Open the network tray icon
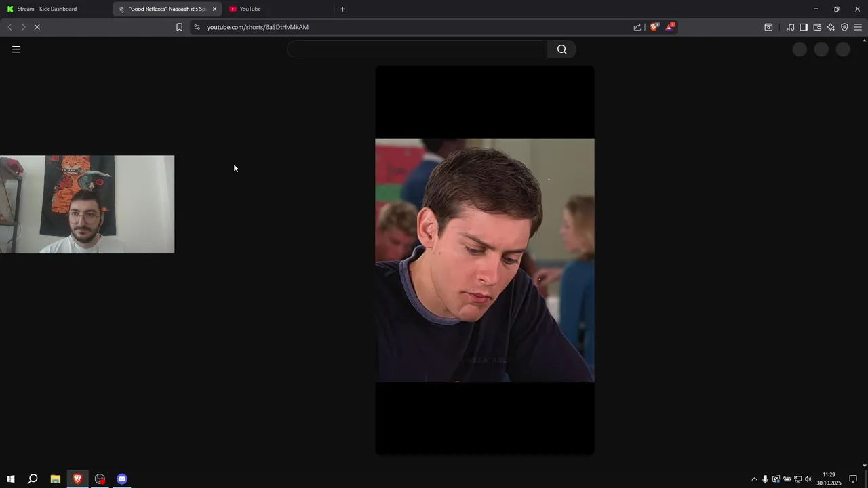Screen dimensions: 868x488 [x=797, y=479]
